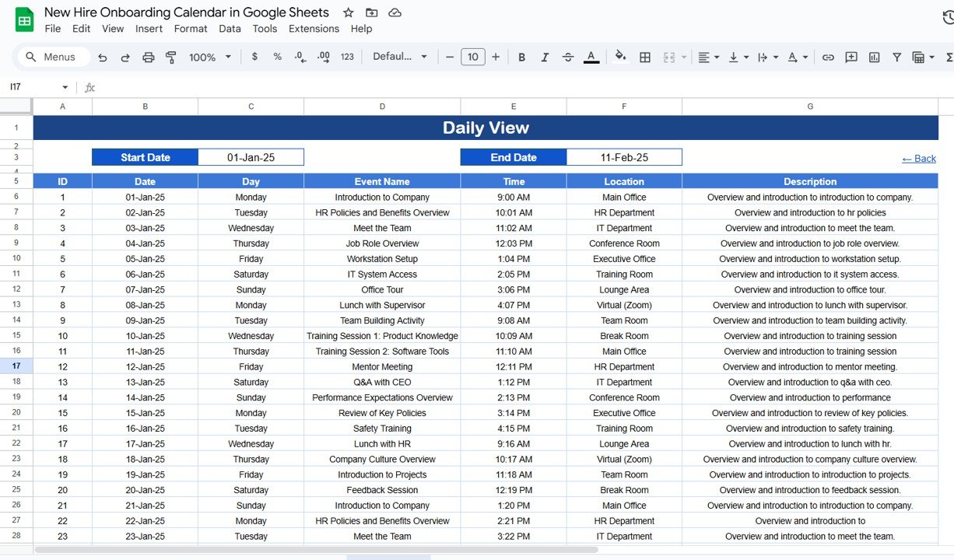Format as currency with dollar icon

click(254, 57)
